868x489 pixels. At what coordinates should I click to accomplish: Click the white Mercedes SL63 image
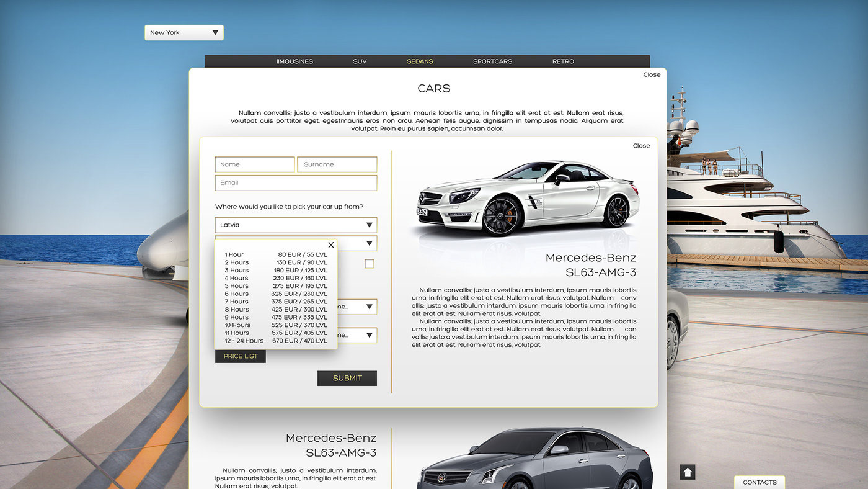pos(527,197)
